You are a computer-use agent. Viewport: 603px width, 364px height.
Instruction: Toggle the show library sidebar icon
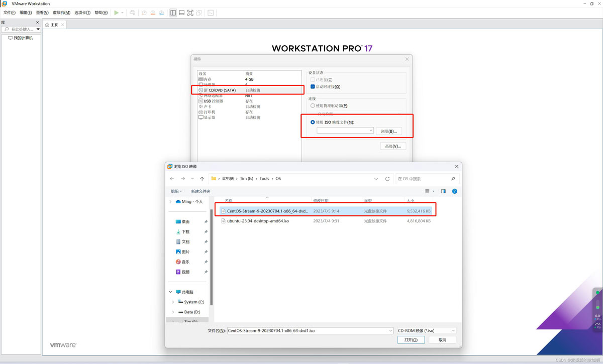coord(173,13)
